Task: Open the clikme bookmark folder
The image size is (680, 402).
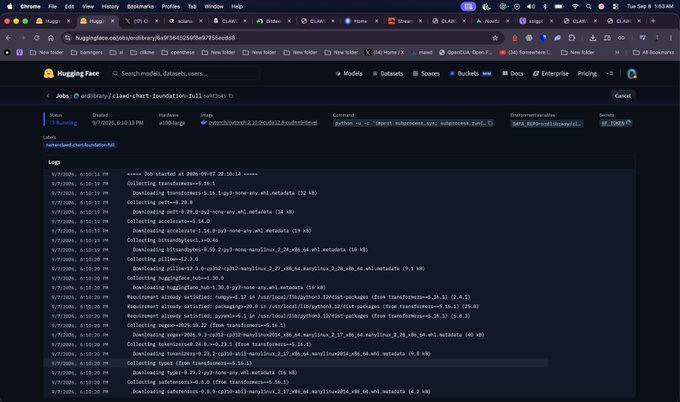Action: click(142, 52)
